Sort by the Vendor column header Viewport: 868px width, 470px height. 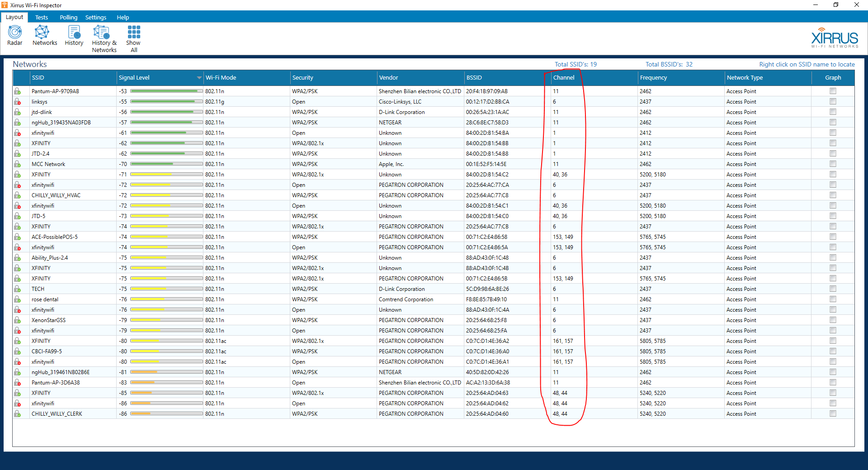(x=388, y=77)
